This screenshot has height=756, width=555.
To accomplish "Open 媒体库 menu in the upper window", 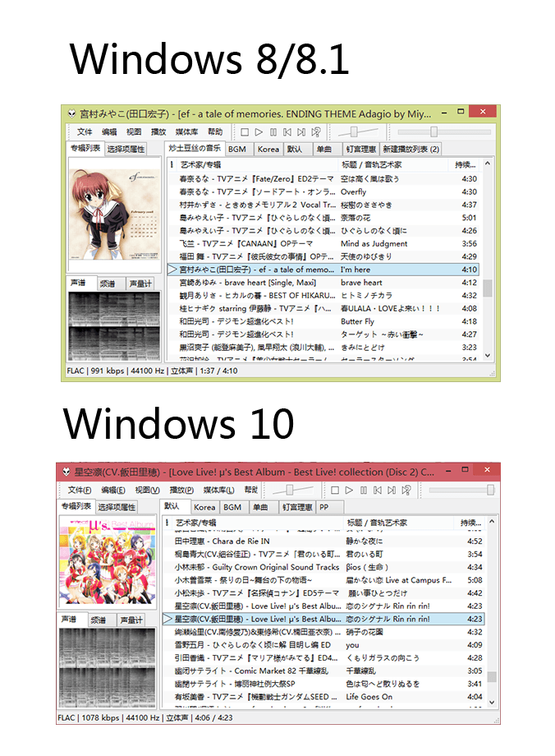I will (x=186, y=131).
